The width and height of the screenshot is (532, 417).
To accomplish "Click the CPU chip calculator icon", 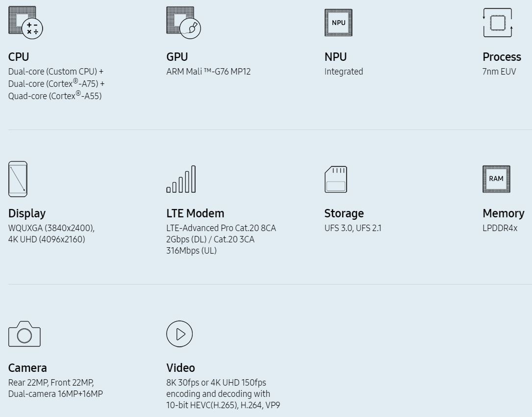I will 25,23.
